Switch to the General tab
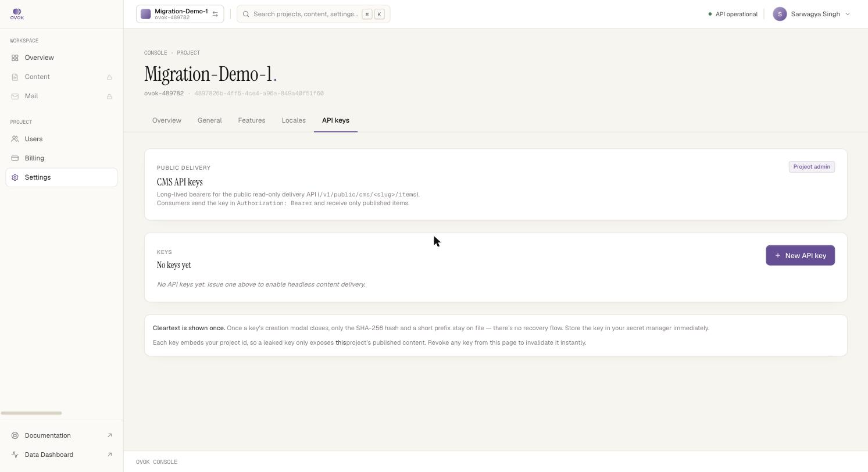Viewport: 868px width, 472px height. (x=209, y=120)
